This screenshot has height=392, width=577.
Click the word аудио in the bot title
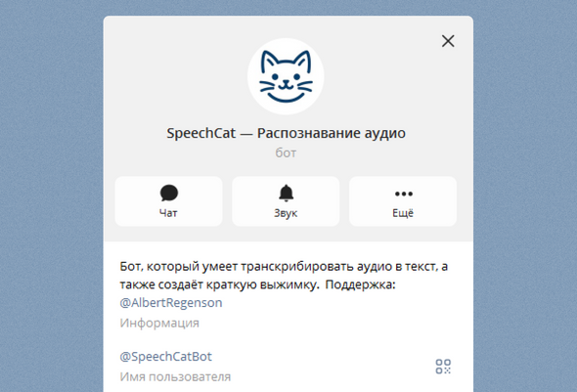pyautogui.click(x=385, y=134)
